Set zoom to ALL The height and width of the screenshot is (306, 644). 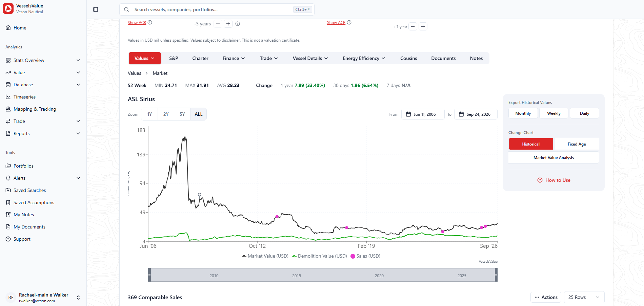click(199, 114)
